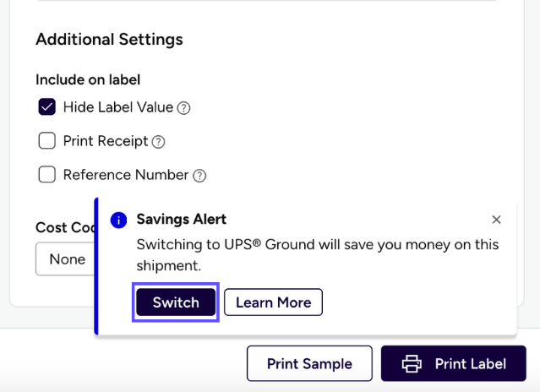Open help icon beside Reference Number

(x=199, y=176)
